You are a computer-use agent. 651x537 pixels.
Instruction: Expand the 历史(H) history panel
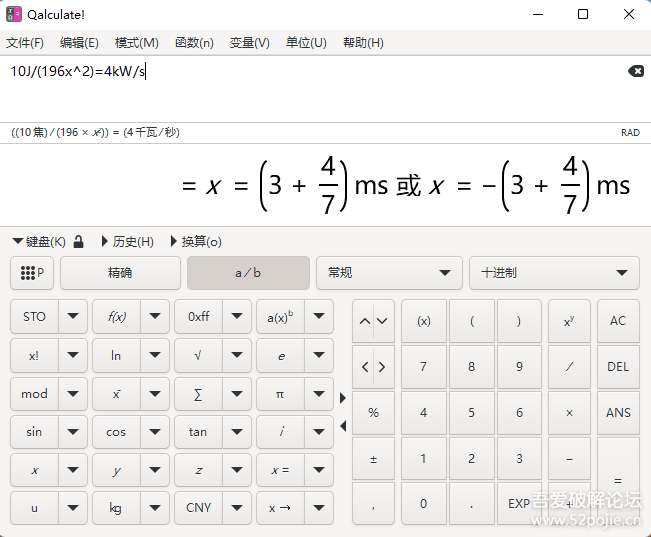click(x=127, y=242)
